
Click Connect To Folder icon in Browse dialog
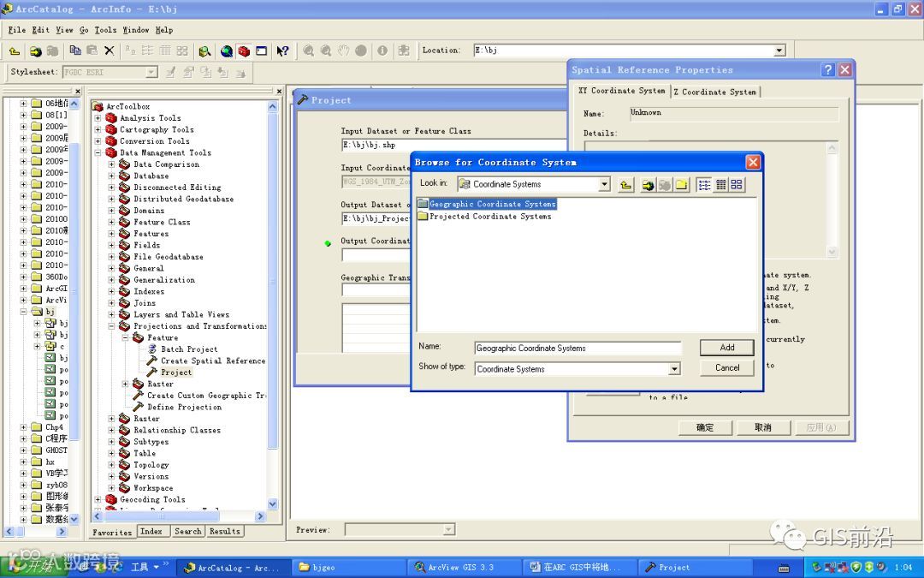pos(648,185)
